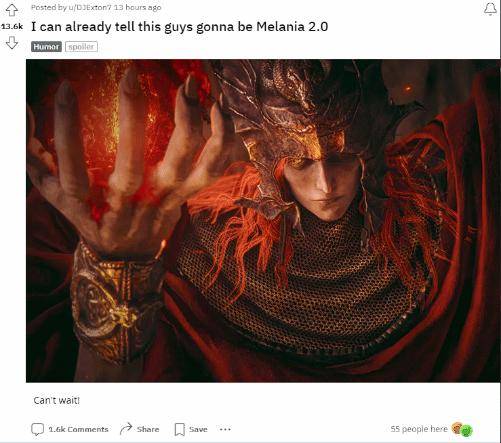Click the Save bookmark icon
The height and width of the screenshot is (443, 501).
pyautogui.click(x=180, y=429)
